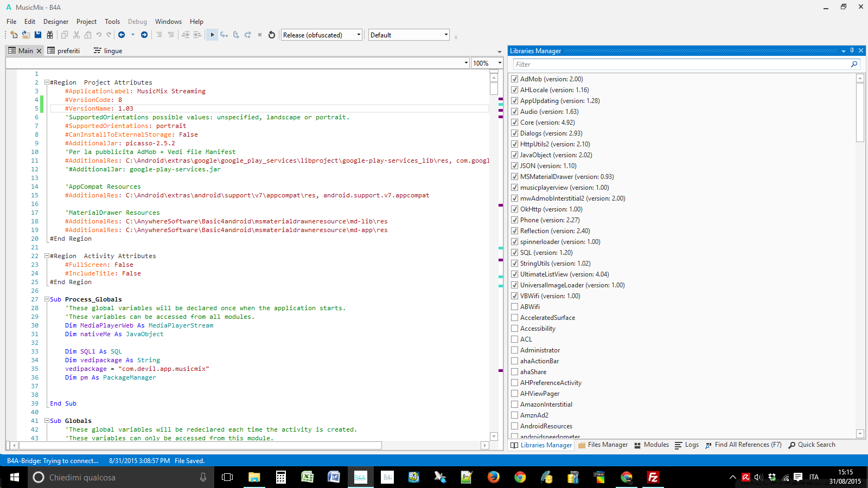868x488 pixels.
Task: Uncheck the Dialogs library checkbox
Action: pyautogui.click(x=515, y=133)
